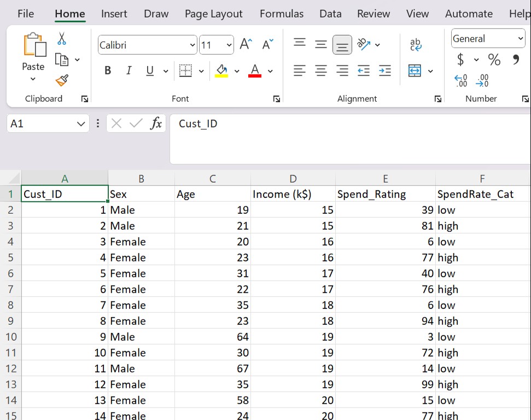The width and height of the screenshot is (531, 420).
Task: Click the Increase Decimal icon
Action: pyautogui.click(x=461, y=81)
